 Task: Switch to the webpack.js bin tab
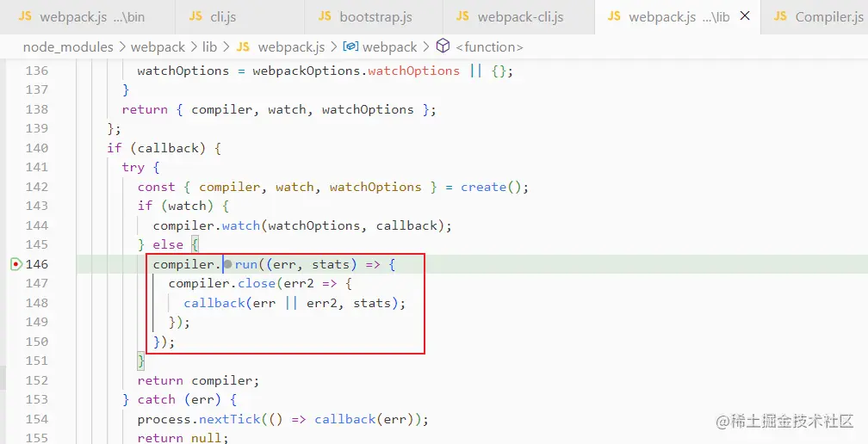coord(88,17)
